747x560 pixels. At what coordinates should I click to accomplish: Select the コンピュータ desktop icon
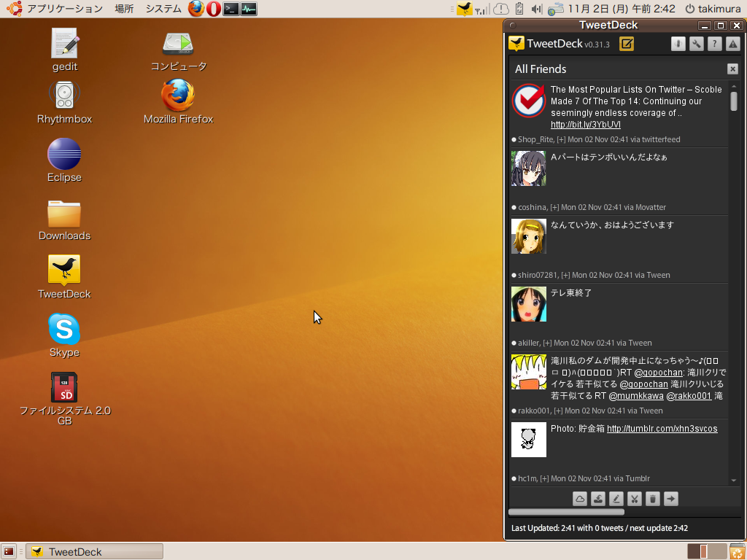pyautogui.click(x=178, y=52)
